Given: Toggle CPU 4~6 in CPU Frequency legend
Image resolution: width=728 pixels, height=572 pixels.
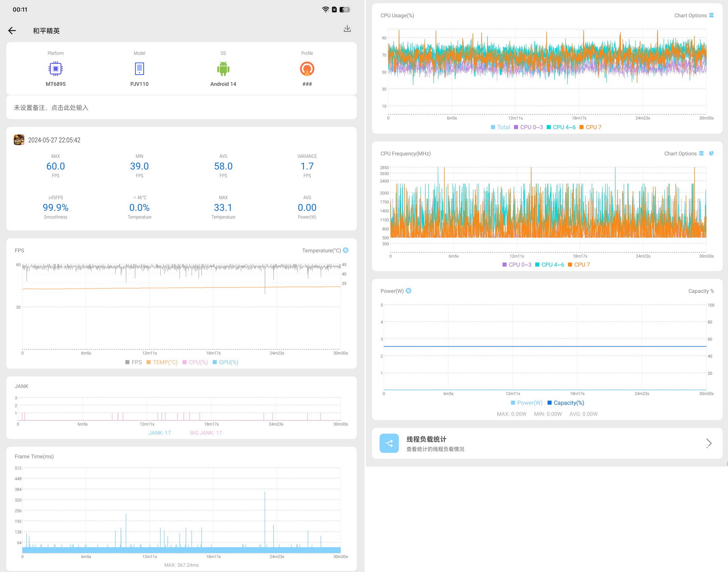Looking at the screenshot, I should (550, 265).
